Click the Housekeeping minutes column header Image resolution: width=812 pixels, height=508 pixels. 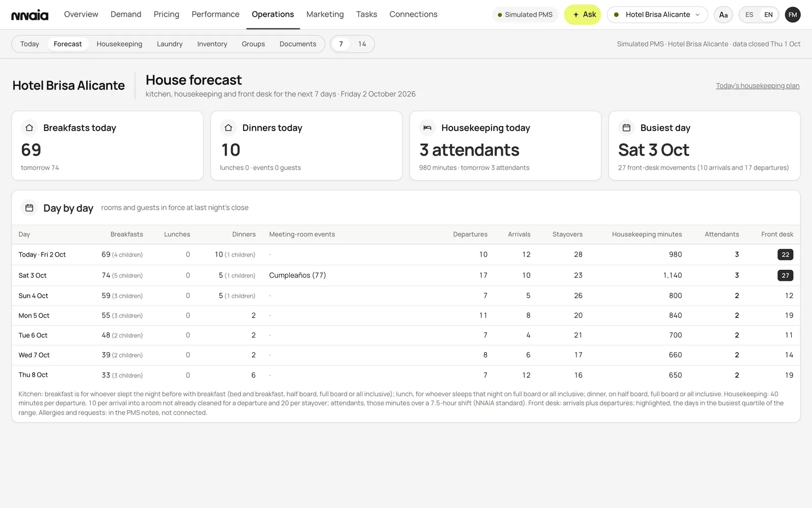tap(647, 234)
